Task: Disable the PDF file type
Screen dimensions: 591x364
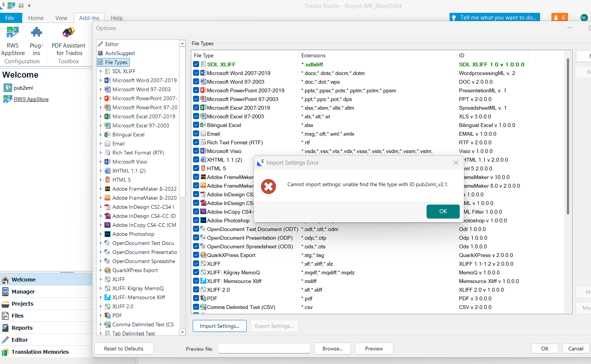Action: [x=196, y=298]
